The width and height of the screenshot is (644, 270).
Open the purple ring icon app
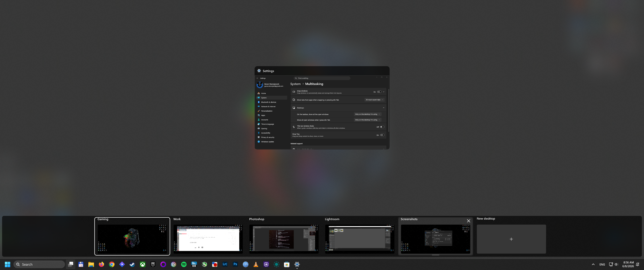(x=163, y=264)
